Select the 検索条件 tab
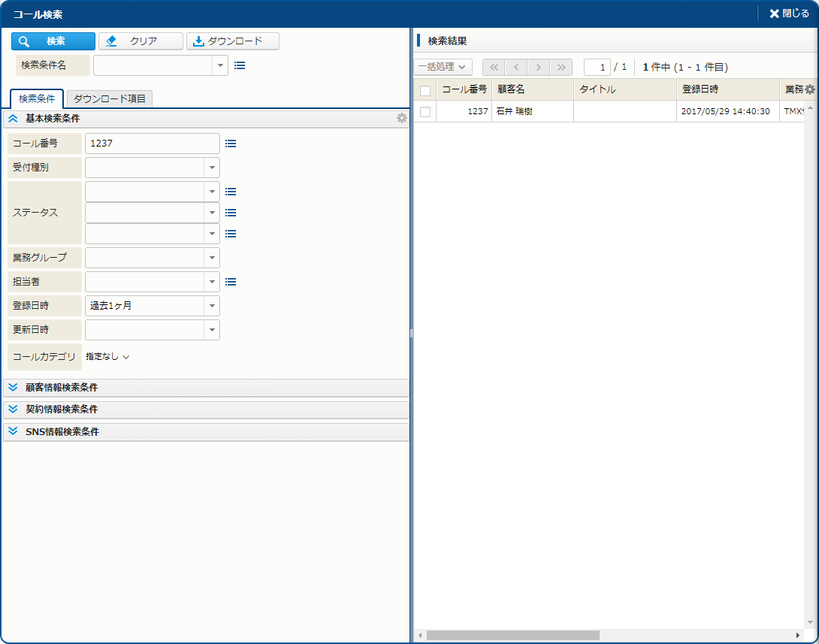Screen dimensions: 819x644 pos(37,98)
